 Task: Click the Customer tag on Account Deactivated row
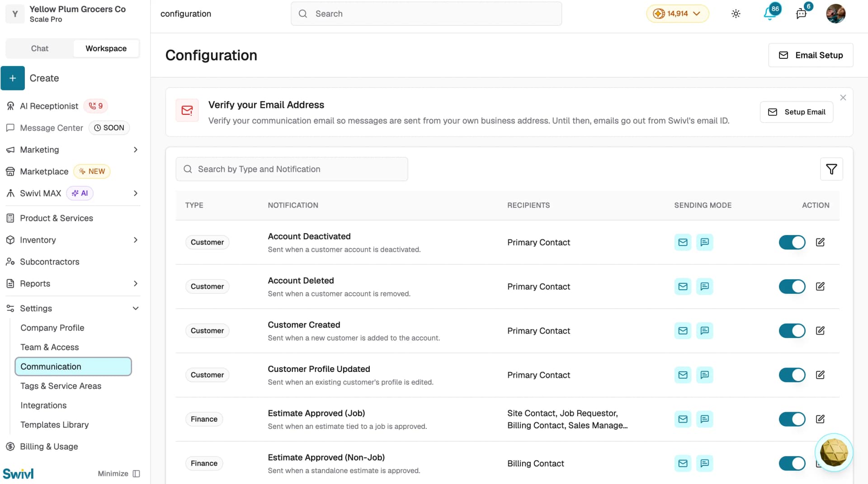[208, 242]
